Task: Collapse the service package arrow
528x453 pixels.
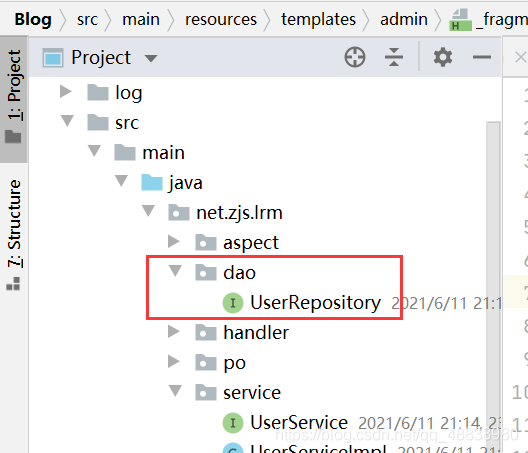Action: click(x=175, y=390)
